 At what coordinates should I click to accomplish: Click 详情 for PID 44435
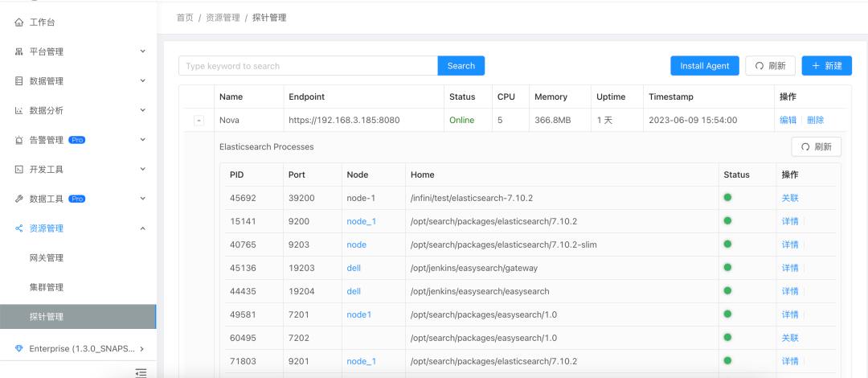(790, 291)
